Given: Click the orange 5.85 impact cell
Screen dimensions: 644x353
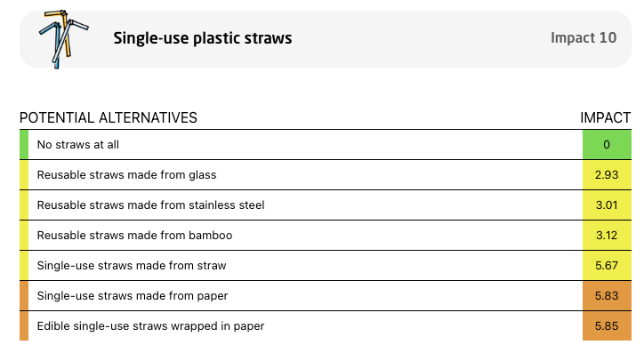Looking at the screenshot, I should click(x=607, y=326).
